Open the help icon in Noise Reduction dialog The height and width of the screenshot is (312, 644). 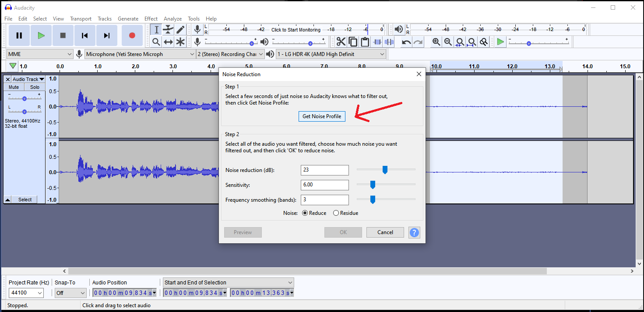414,232
